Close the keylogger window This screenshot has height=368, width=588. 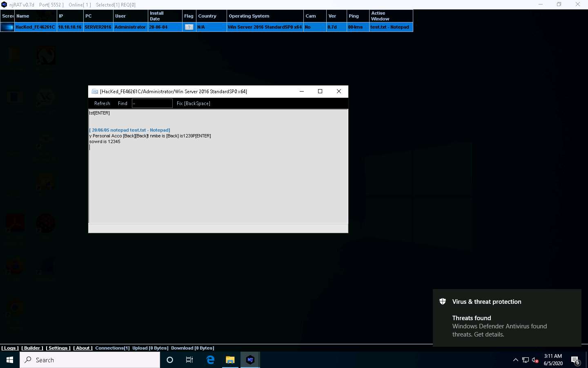339,92
